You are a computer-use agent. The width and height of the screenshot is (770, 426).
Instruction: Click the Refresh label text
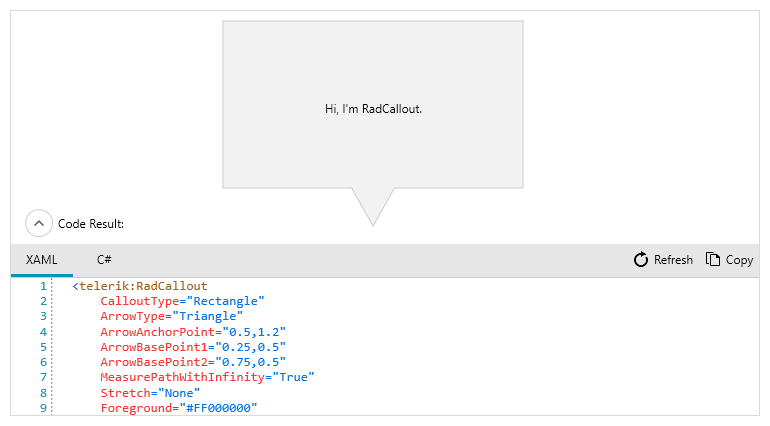673,259
